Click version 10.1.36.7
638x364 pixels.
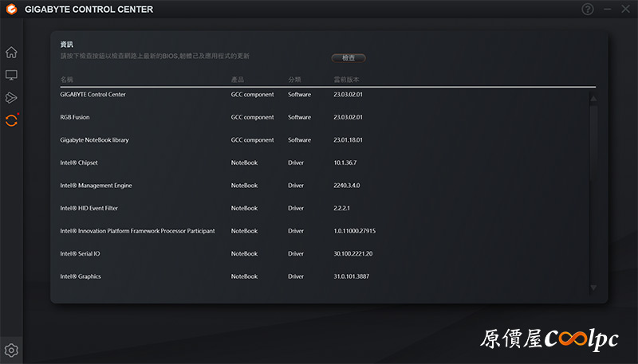[x=345, y=162]
